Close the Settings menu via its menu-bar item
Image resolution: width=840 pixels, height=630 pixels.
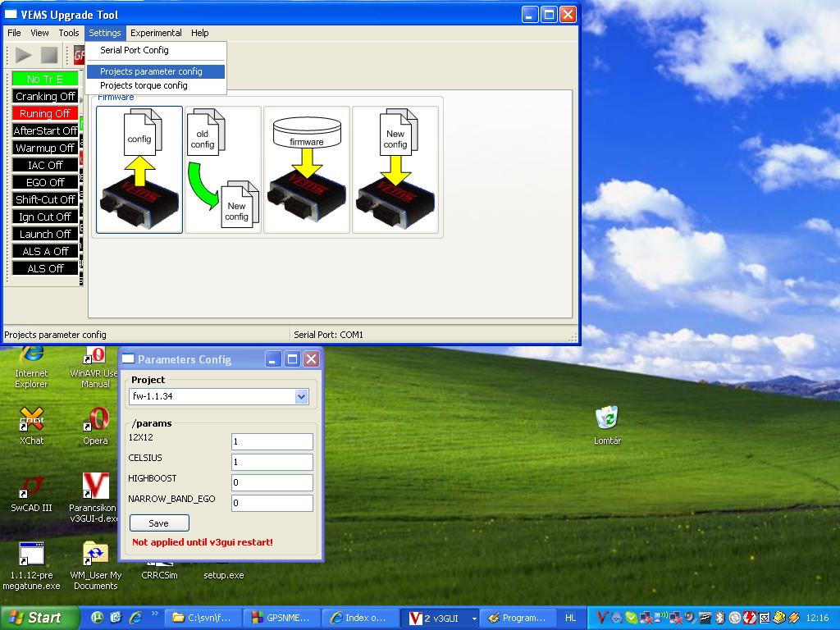(x=105, y=33)
